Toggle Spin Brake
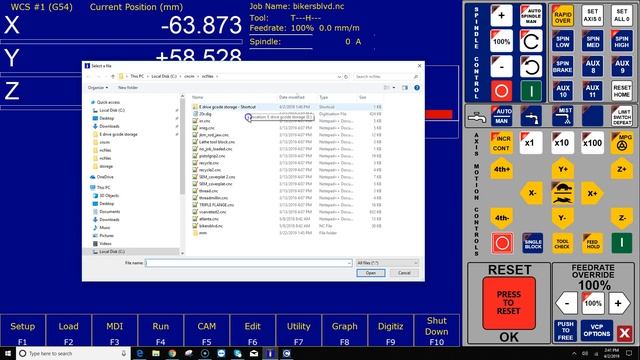The image size is (640, 360). [562, 66]
